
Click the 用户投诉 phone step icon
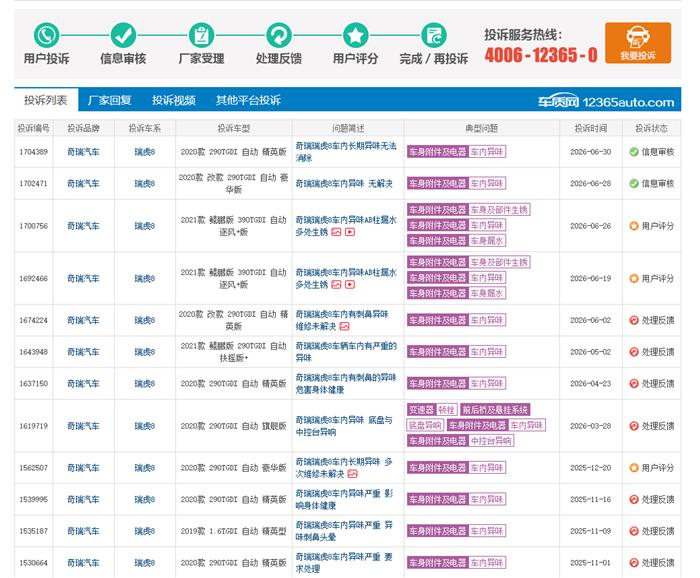46,35
